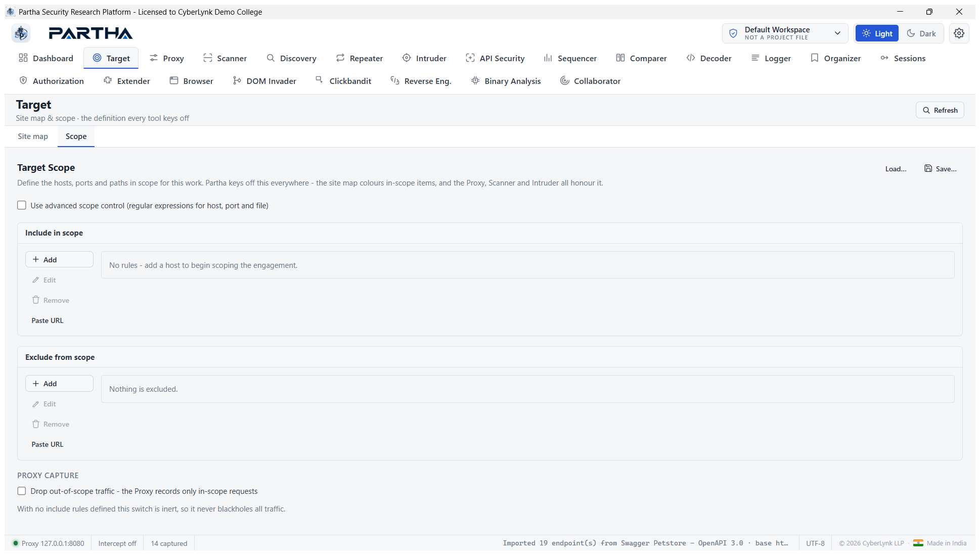Click the empty Include in scope rules list
Viewport: 980px width, 555px height.
pos(527,265)
